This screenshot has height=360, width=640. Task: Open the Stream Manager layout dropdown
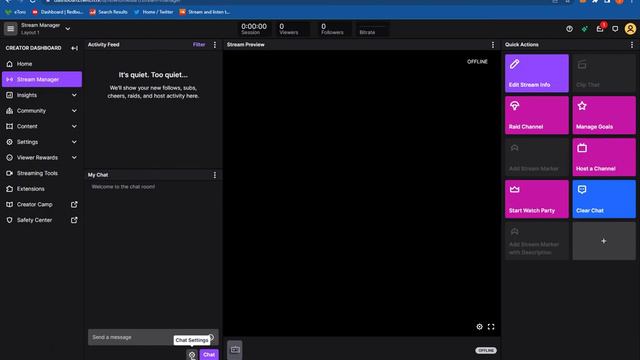coord(68,29)
